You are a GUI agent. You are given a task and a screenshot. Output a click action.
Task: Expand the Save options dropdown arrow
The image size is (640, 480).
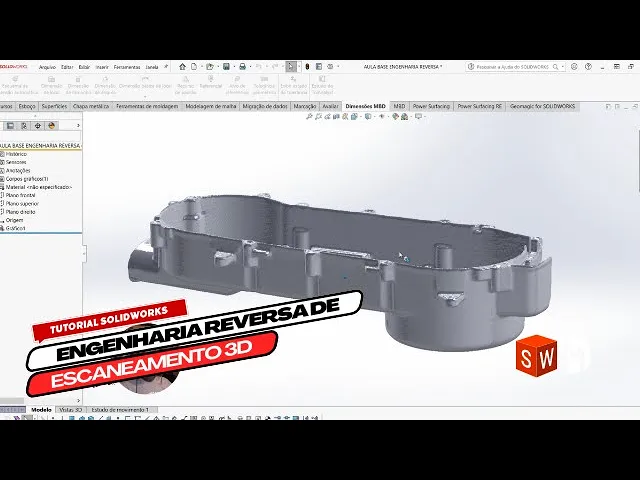click(x=233, y=67)
